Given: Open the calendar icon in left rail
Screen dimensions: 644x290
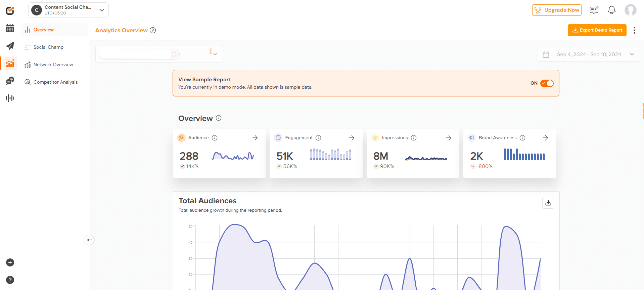Looking at the screenshot, I should [10, 28].
